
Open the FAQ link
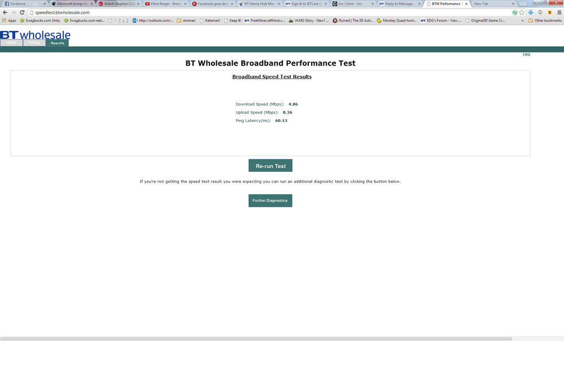click(526, 54)
